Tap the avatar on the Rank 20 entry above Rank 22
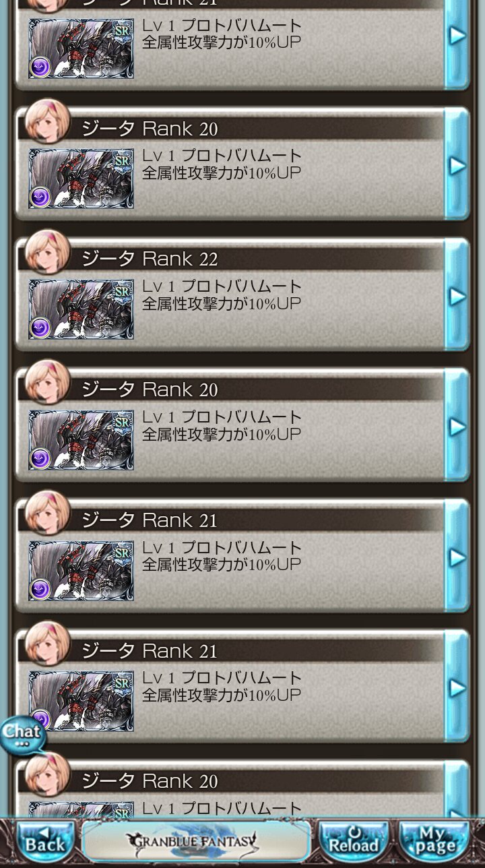This screenshot has width=485, height=868. click(48, 121)
